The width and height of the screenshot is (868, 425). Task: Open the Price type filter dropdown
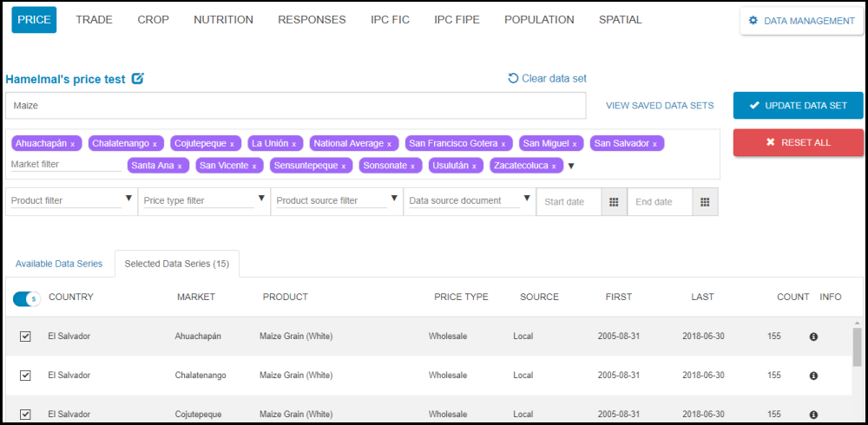point(261,199)
